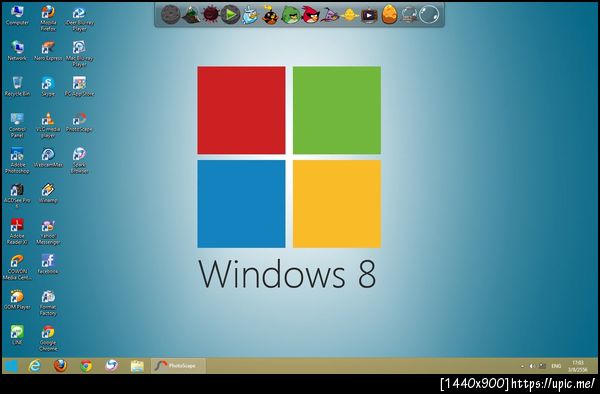
Task: Open Firefox from the taskbar
Action: point(60,366)
